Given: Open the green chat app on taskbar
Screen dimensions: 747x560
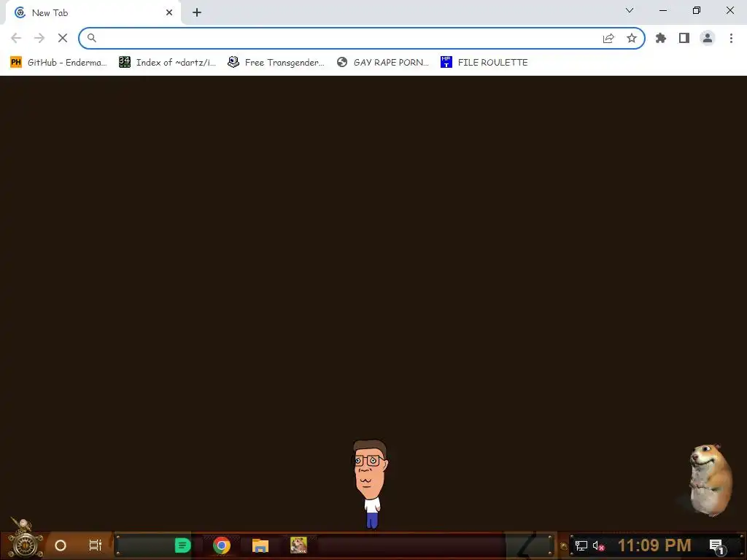Looking at the screenshot, I should point(182,545).
